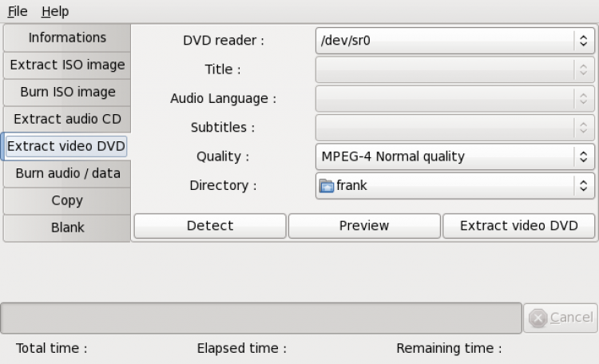Switch to the Copy tab
The height and width of the screenshot is (364, 599).
67,200
